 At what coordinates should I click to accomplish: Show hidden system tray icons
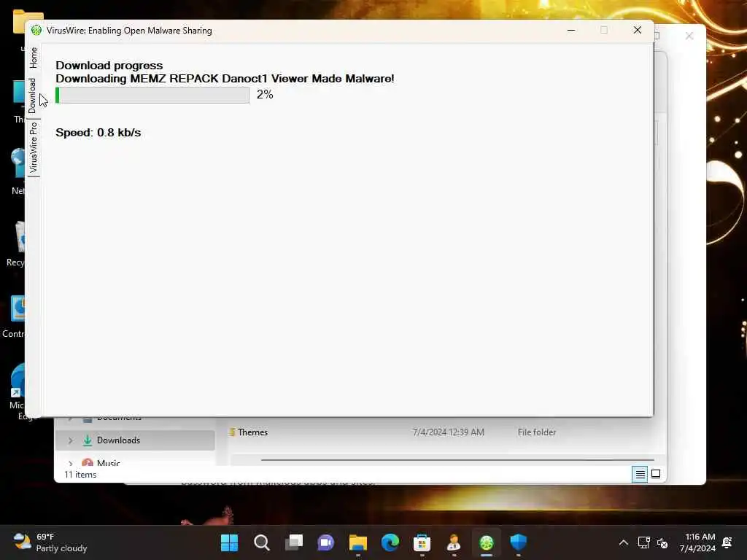(623, 542)
